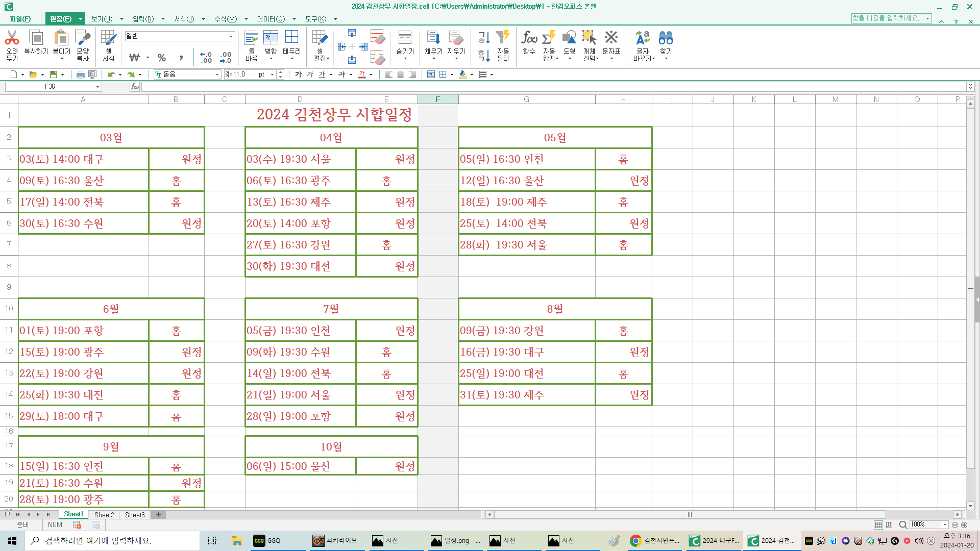
Task: Click the 복사하기 (Copy) icon
Action: [36, 38]
